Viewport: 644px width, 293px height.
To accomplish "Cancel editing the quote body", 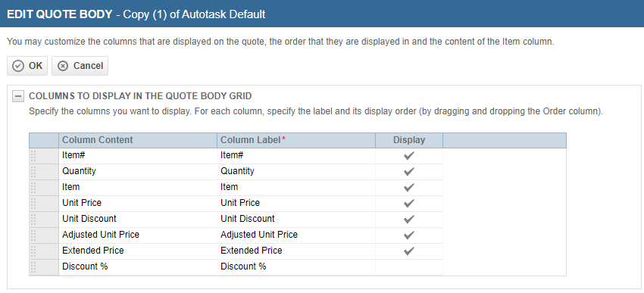I will [80, 66].
